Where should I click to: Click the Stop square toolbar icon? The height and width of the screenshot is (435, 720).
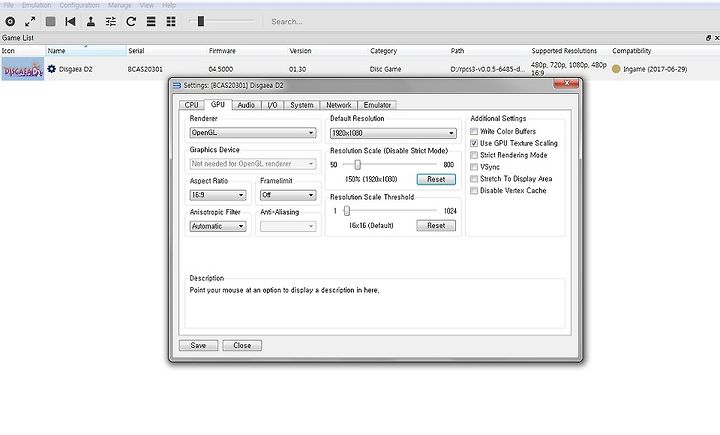click(x=51, y=22)
